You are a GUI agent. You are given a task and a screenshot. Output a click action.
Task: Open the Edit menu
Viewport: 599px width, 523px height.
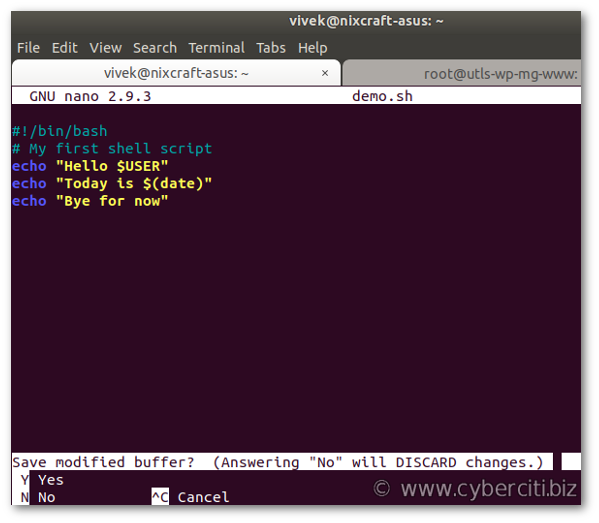(65, 48)
